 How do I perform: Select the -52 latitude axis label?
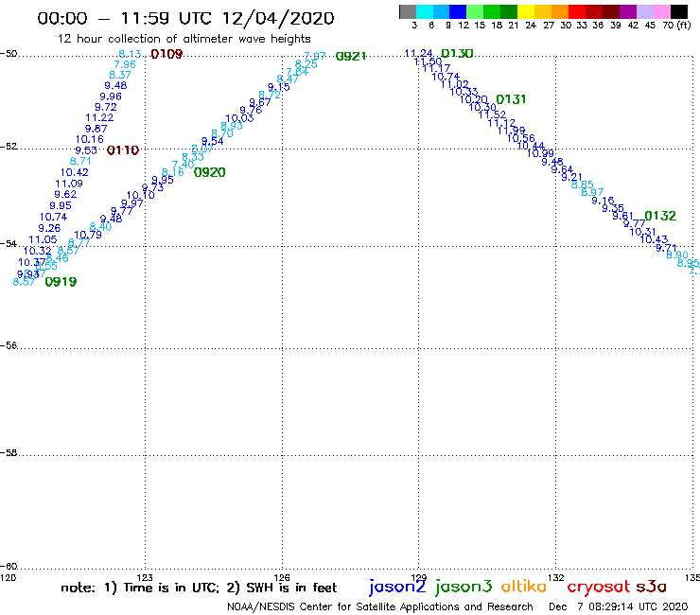pyautogui.click(x=9, y=146)
